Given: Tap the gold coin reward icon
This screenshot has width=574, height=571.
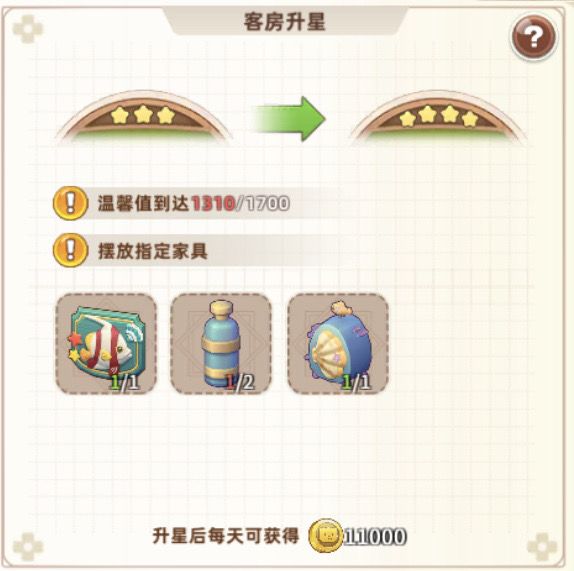Looking at the screenshot, I should pos(325,536).
